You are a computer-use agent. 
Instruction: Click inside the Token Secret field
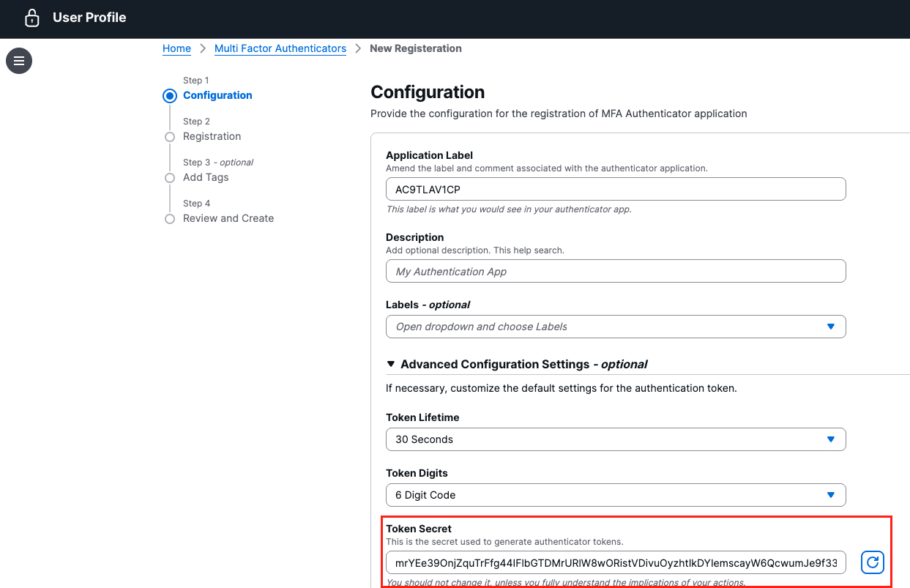pyautogui.click(x=615, y=562)
